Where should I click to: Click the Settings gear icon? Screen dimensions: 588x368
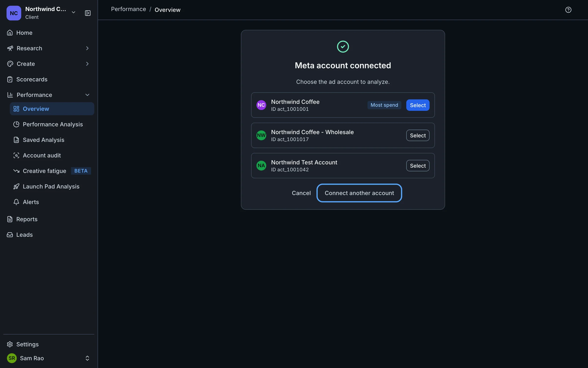tap(10, 344)
